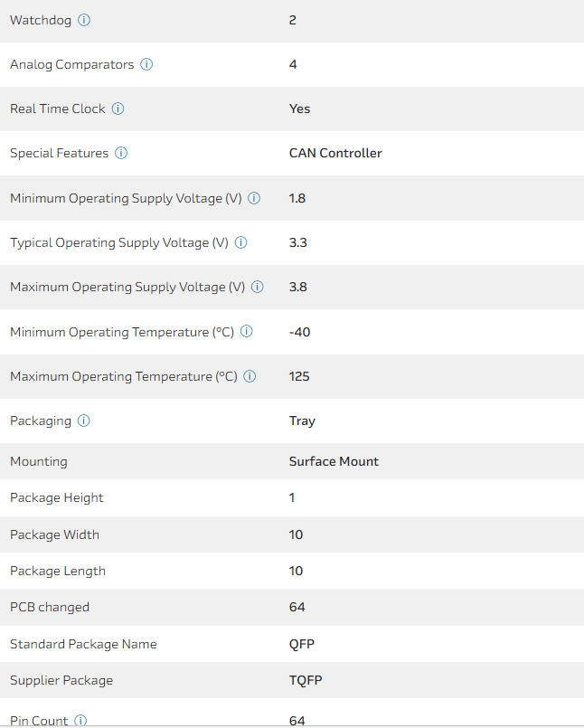Click the PCB changed label
The height and width of the screenshot is (728, 584).
[x=50, y=607]
